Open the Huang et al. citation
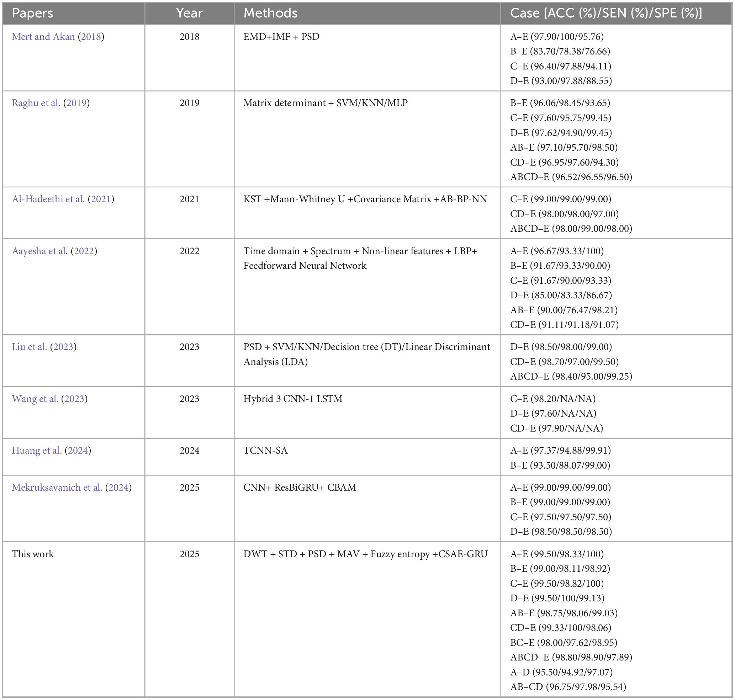The image size is (735, 700). (x=37, y=450)
